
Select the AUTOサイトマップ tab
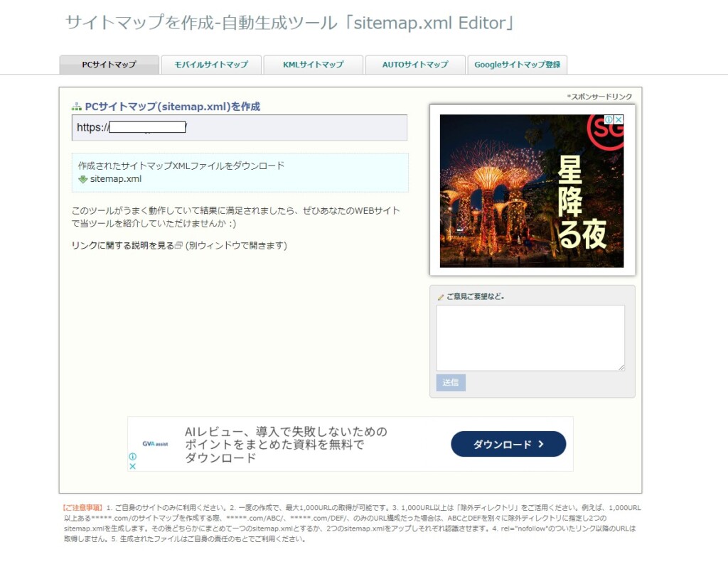415,65
